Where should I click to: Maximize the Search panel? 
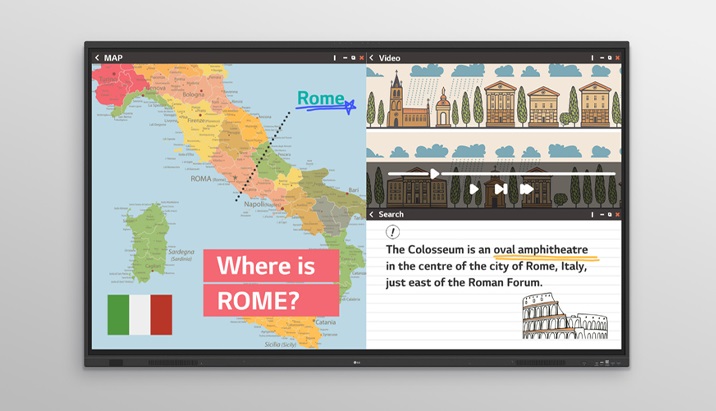tap(610, 215)
